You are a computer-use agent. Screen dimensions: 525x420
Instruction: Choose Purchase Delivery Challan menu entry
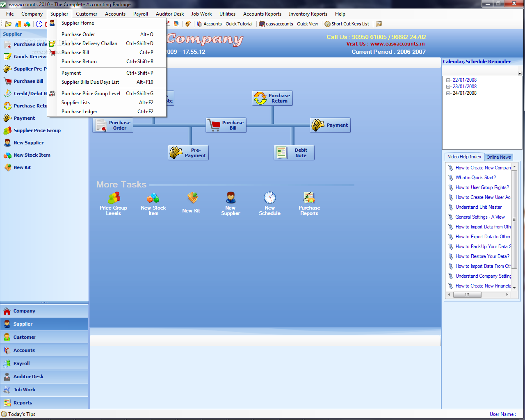[107, 43]
